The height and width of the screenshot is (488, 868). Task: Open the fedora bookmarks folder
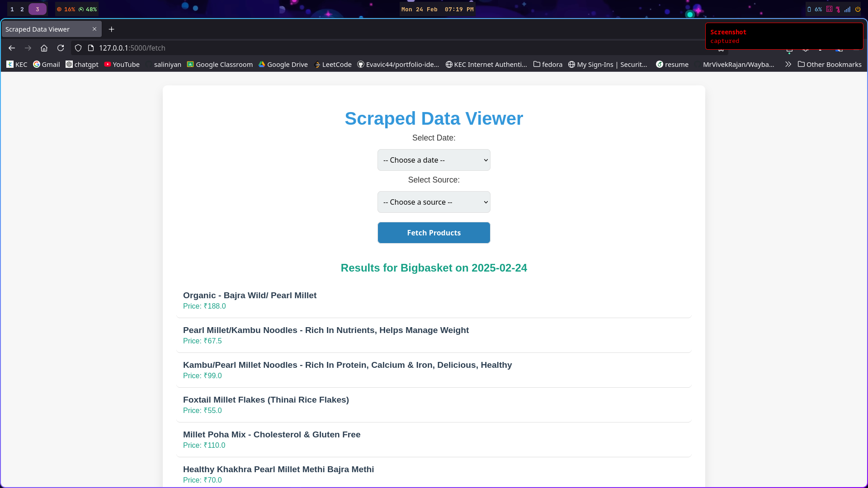coord(548,65)
